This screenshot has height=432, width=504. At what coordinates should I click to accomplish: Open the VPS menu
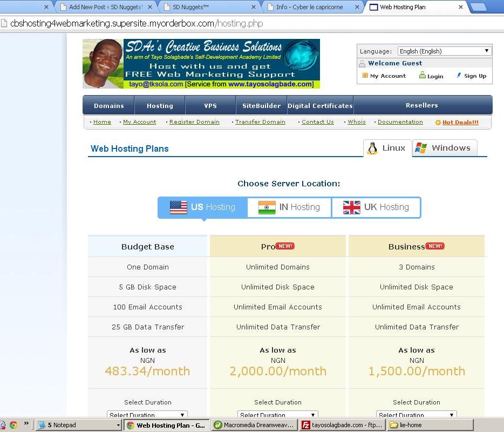tap(210, 105)
